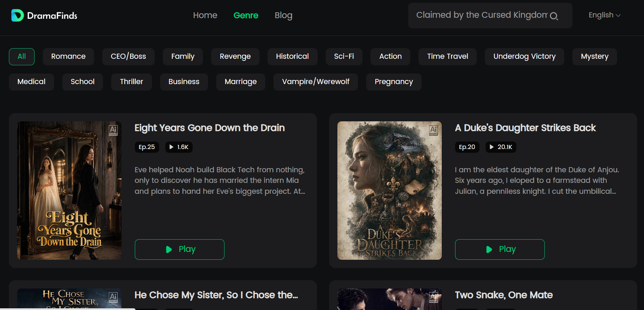Filter by Mystery genre
The height and width of the screenshot is (310, 644).
click(595, 56)
